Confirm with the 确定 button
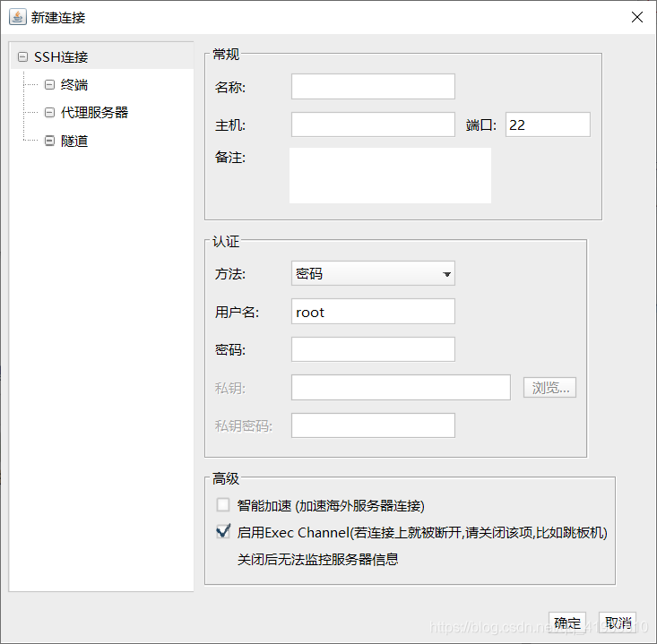657x644 pixels. 566,623
